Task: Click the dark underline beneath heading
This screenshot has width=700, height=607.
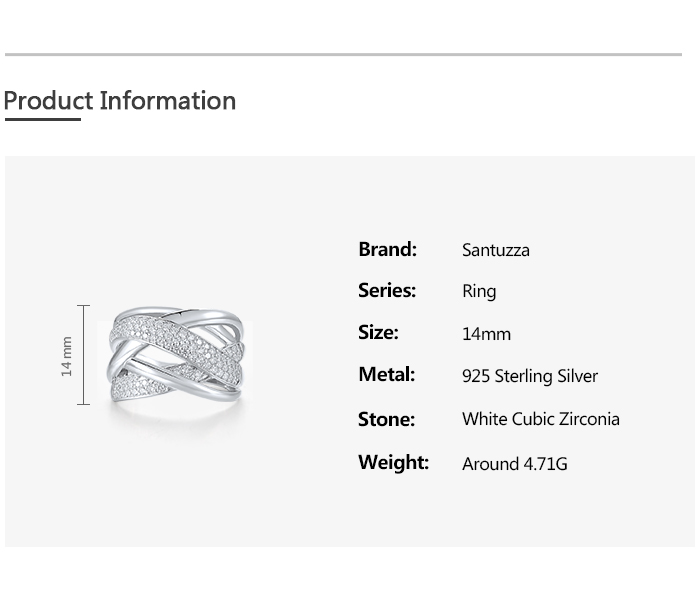Action: [42, 119]
